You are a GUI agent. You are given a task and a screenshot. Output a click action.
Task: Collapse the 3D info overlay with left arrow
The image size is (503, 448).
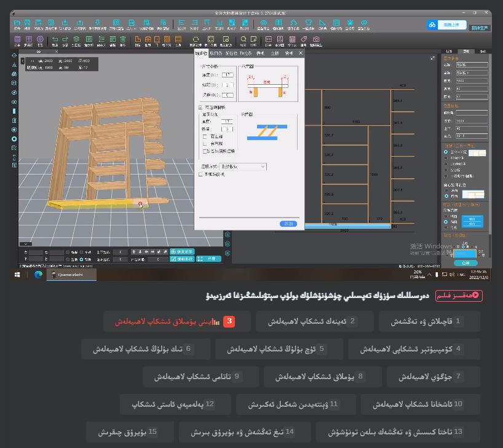[x=23, y=61]
